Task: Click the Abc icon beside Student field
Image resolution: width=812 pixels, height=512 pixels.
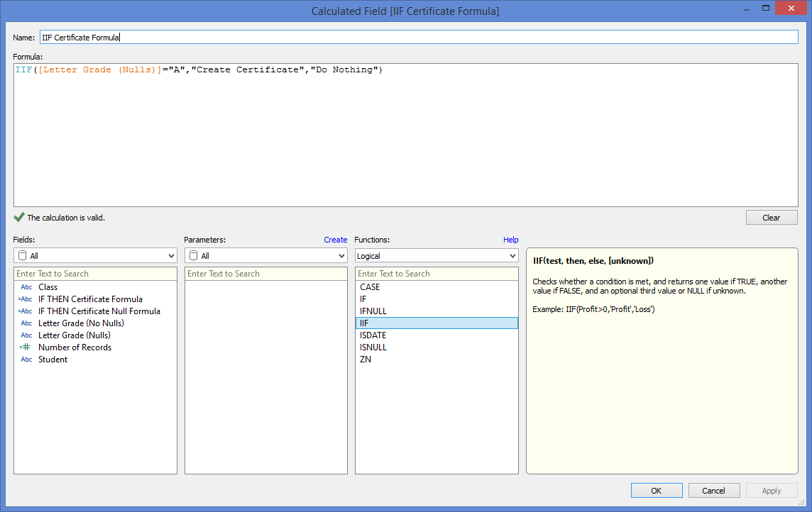Action: point(26,360)
